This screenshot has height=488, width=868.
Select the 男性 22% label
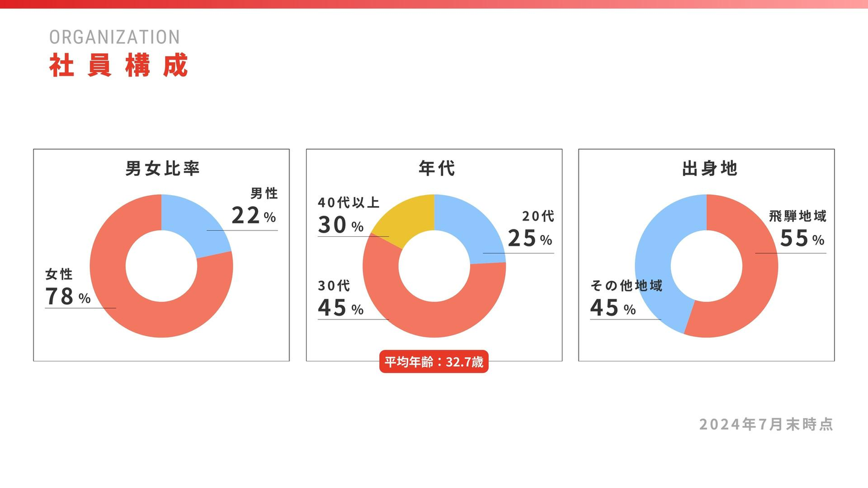click(x=255, y=207)
